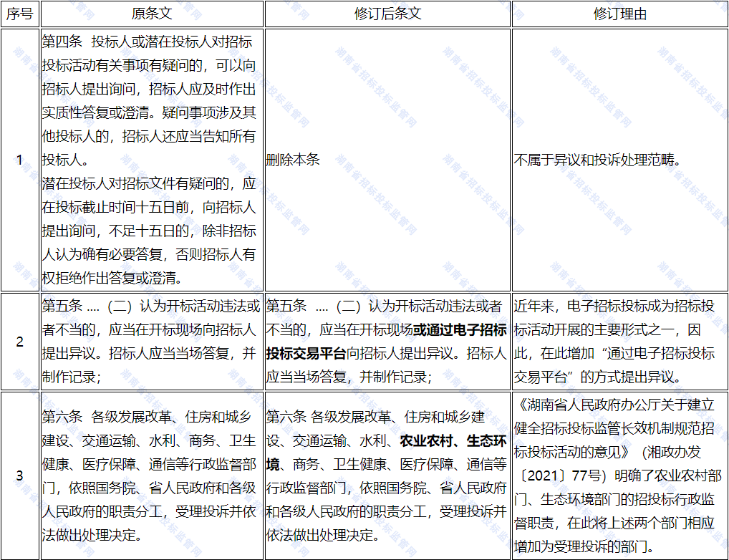Click the reason starting 近年来，电子招标投标
This screenshot has width=729, height=560.
(x=614, y=306)
